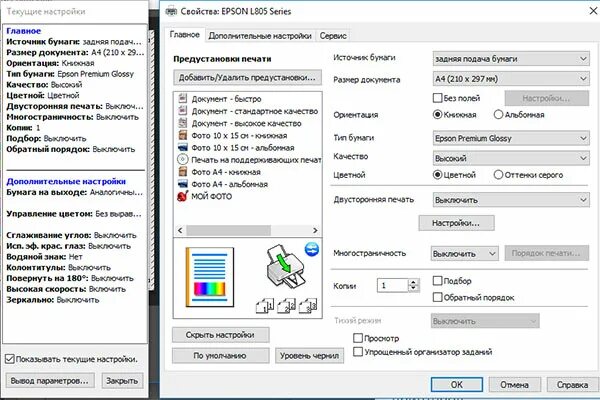Click 'Закрыть' in current settings window
The height and width of the screenshot is (400, 600).
122,381
